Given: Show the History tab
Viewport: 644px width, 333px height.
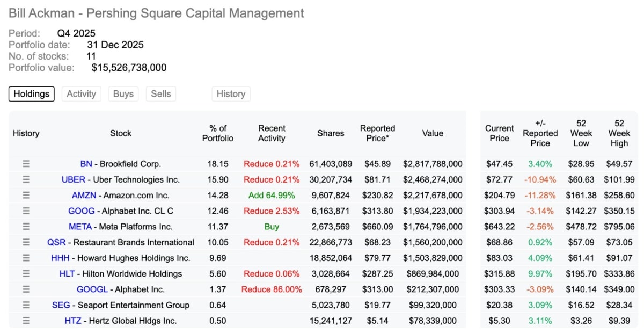Looking at the screenshot, I should [231, 93].
